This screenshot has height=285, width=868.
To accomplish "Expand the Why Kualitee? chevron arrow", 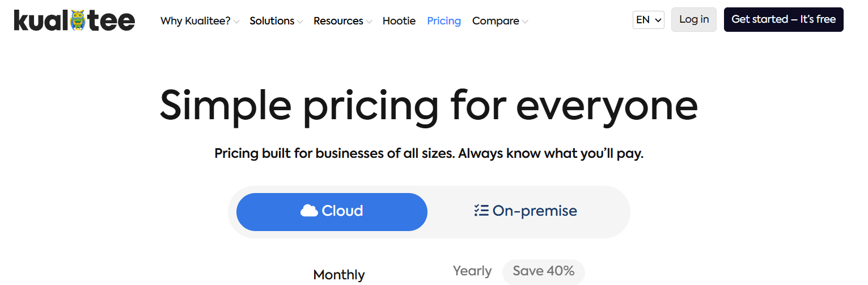I will pyautogui.click(x=236, y=22).
